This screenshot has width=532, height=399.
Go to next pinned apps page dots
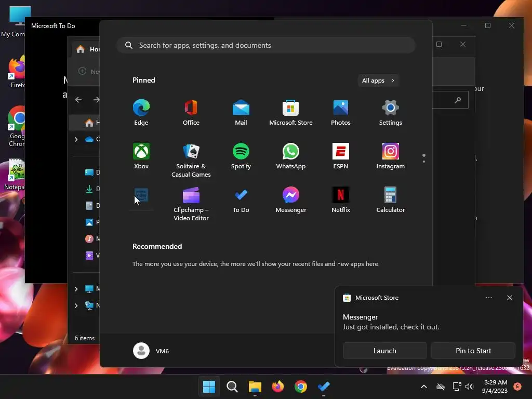pyautogui.click(x=424, y=158)
